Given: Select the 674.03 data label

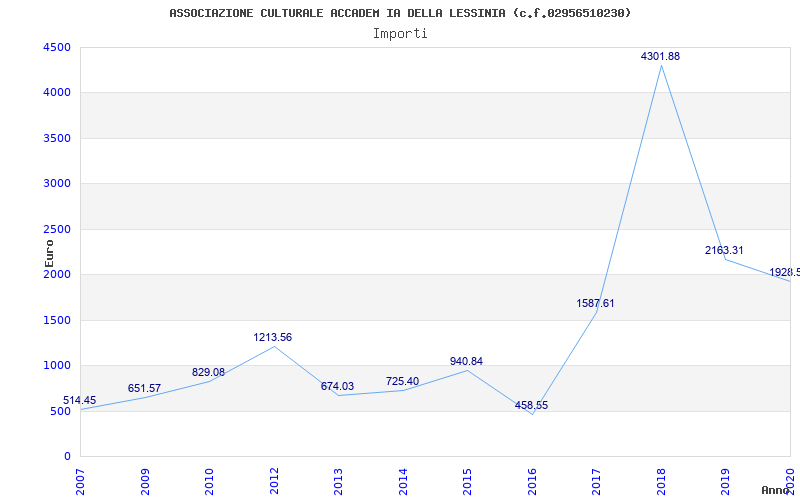Looking at the screenshot, I should 337,387.
